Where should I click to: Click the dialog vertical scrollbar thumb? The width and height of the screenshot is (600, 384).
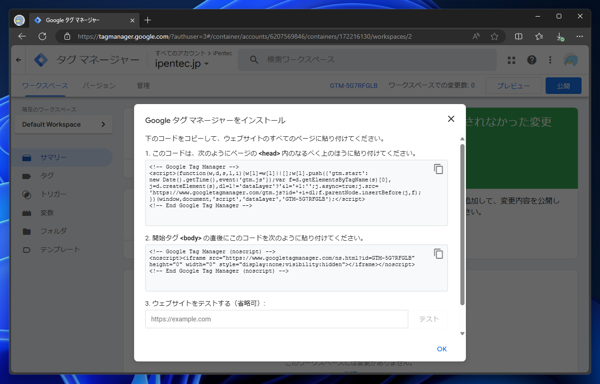(x=462, y=225)
